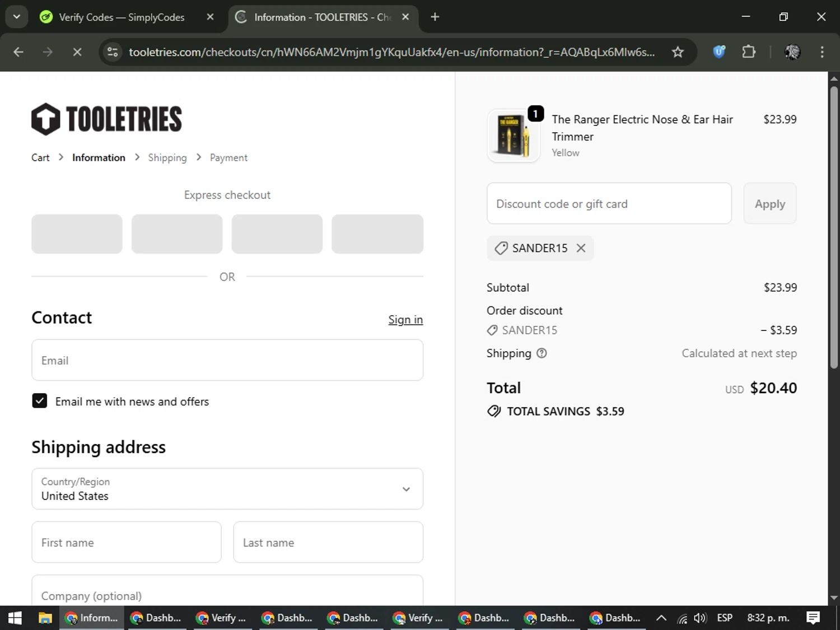Stop page loading with X button

(77, 52)
